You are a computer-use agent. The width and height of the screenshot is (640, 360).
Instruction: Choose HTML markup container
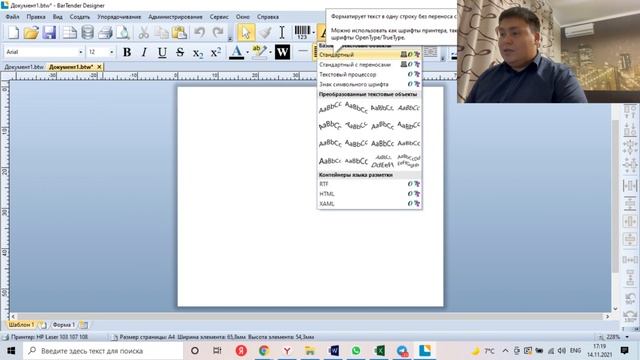click(x=369, y=194)
